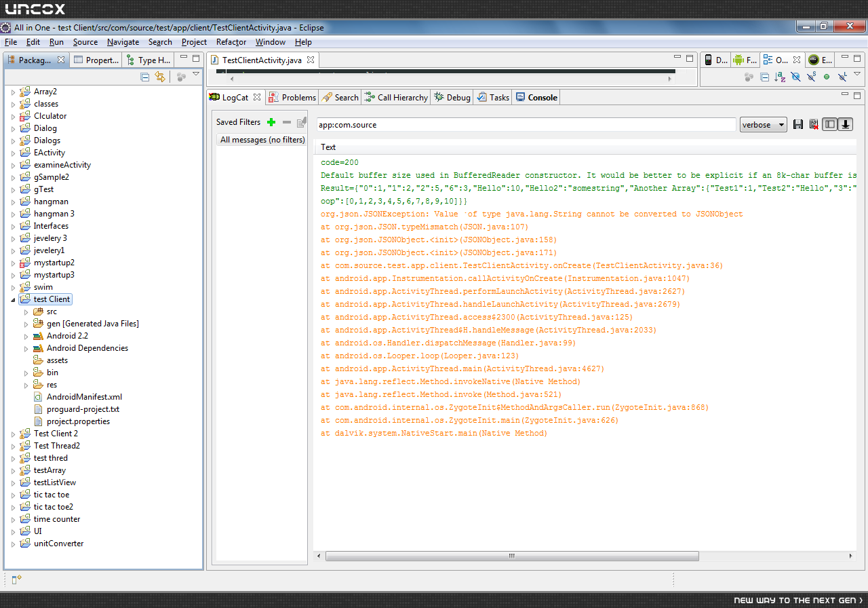Expand the hangman 3 project
The height and width of the screenshot is (608, 868).
13,214
